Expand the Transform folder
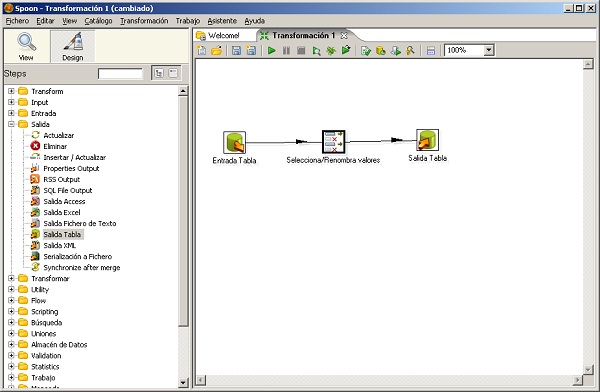 tap(11, 91)
